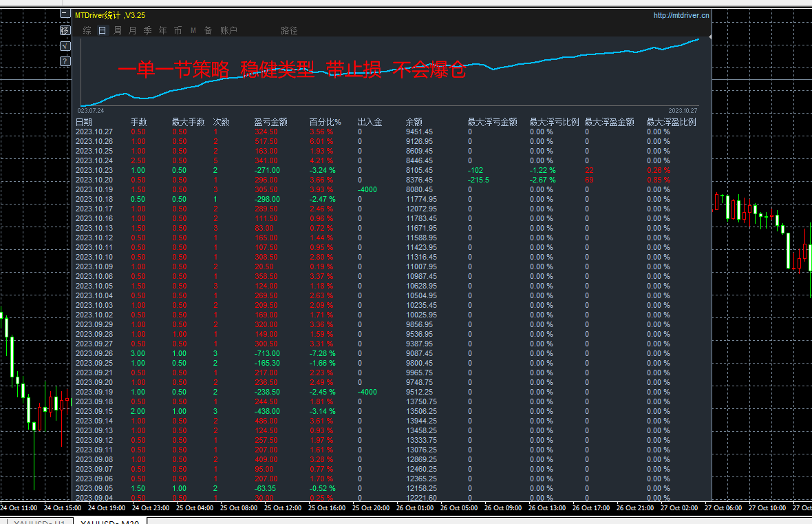The image size is (812, 524).
Task: Click the -7.28 % percentage cell
Action: pyautogui.click(x=323, y=353)
